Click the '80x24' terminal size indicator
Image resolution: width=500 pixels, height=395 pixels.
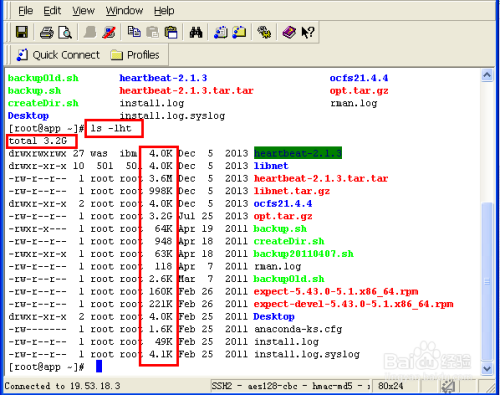coord(391,386)
